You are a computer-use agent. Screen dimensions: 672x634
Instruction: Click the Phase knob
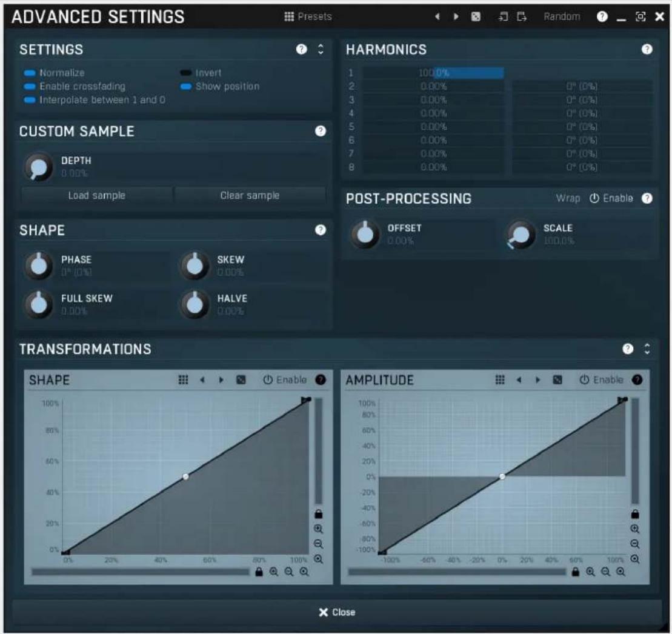coord(39,265)
